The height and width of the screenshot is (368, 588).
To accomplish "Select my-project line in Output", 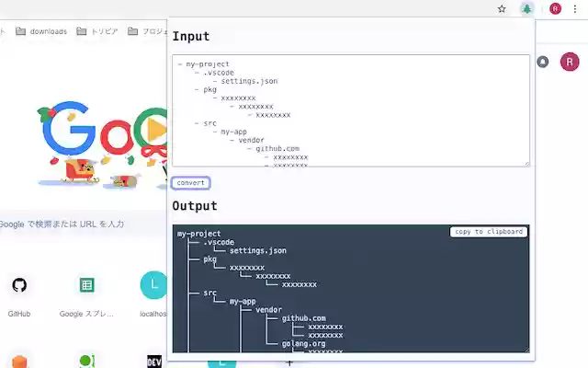I will [198, 234].
